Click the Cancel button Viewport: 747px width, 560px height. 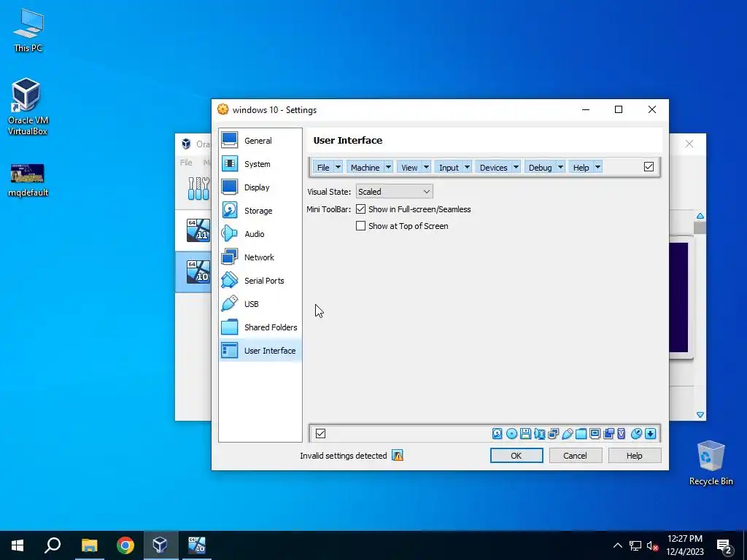coord(575,456)
